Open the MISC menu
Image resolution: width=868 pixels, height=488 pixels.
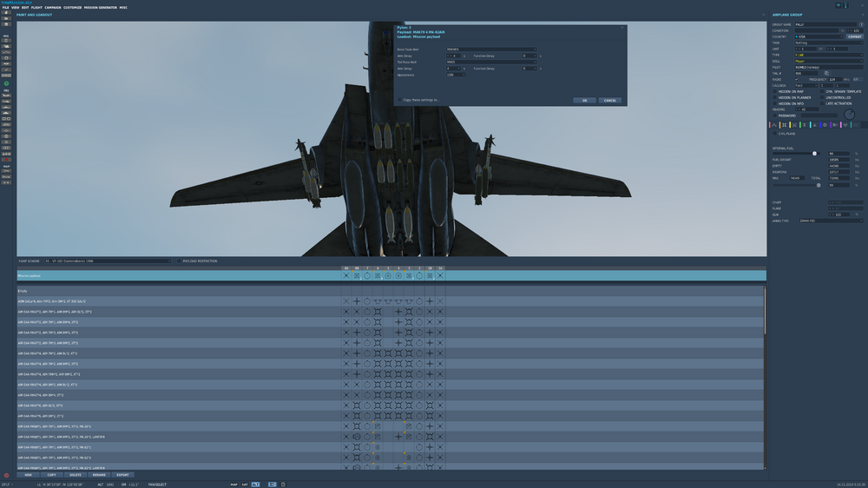point(123,8)
